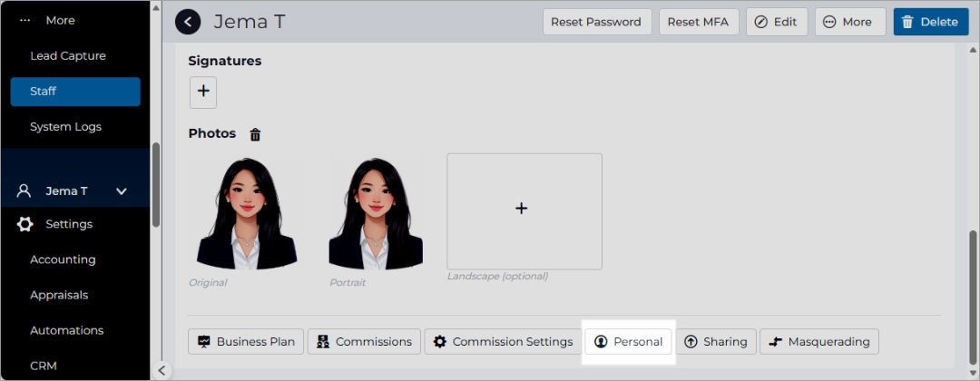The image size is (980, 381).
Task: Click the Reset Password button
Action: point(595,22)
